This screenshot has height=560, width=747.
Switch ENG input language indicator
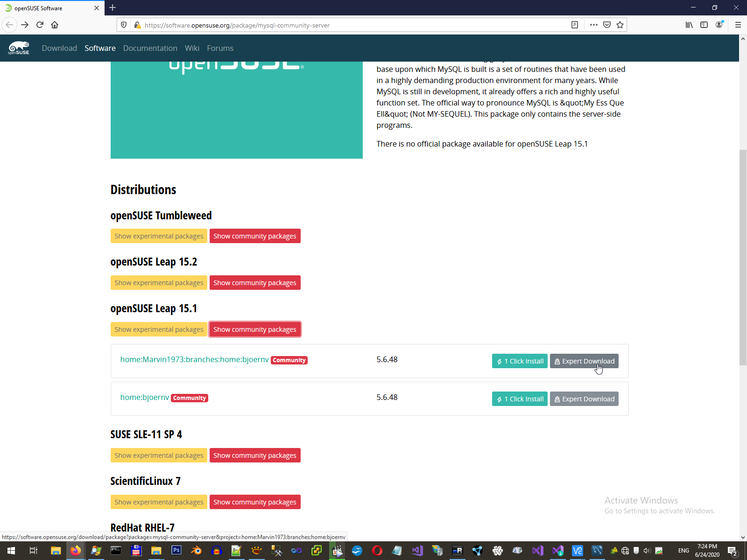684,551
